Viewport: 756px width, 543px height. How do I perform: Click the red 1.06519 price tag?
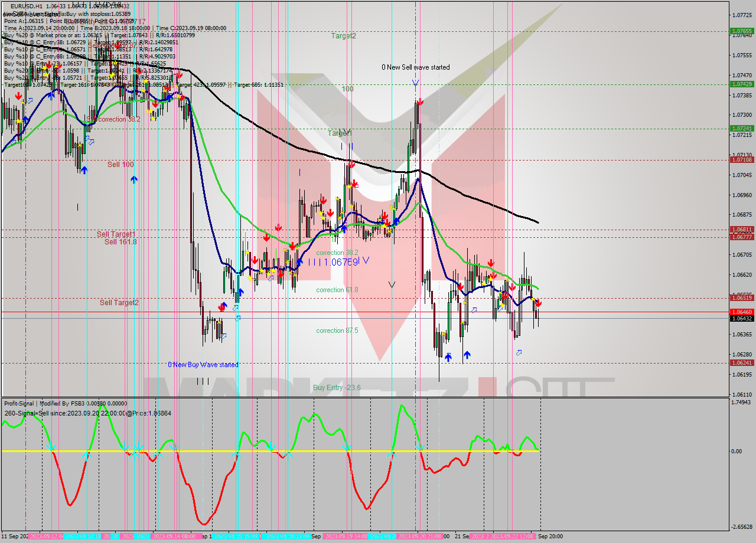[741, 297]
